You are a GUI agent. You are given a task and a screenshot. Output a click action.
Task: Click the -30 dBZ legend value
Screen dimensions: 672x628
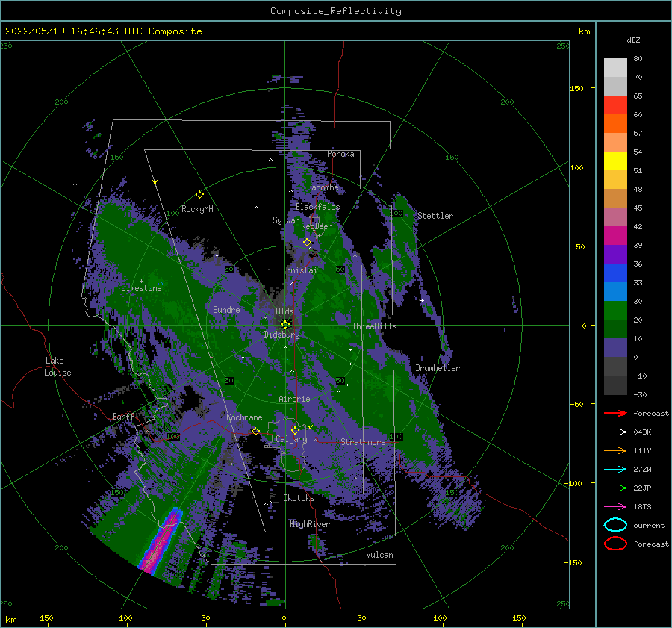click(640, 394)
